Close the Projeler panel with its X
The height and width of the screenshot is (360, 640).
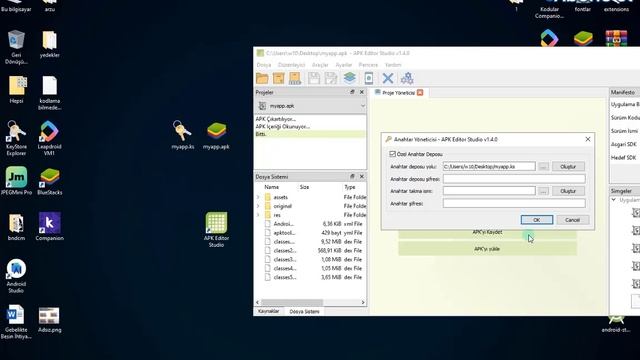click(361, 92)
